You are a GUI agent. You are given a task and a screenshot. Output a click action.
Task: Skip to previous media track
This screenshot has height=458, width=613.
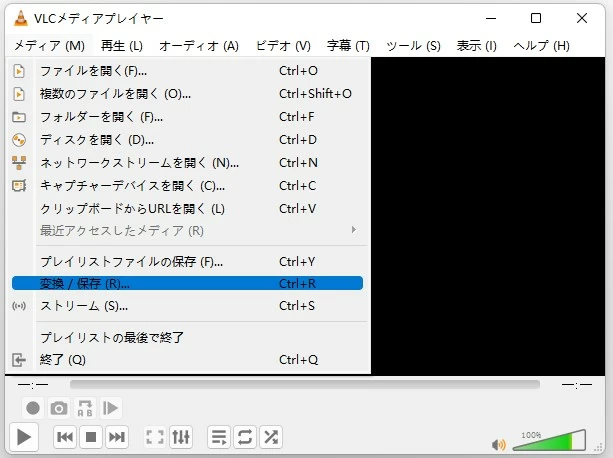(65, 436)
